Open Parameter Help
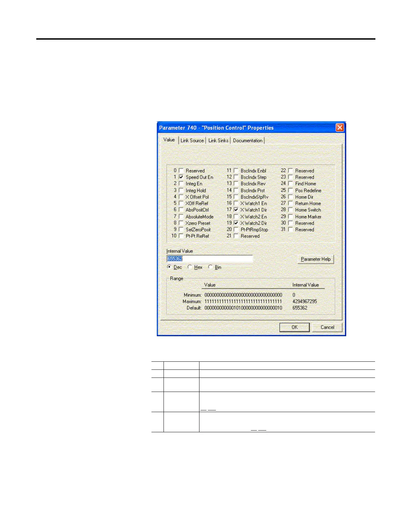The image size is (411, 532). [x=316, y=259]
